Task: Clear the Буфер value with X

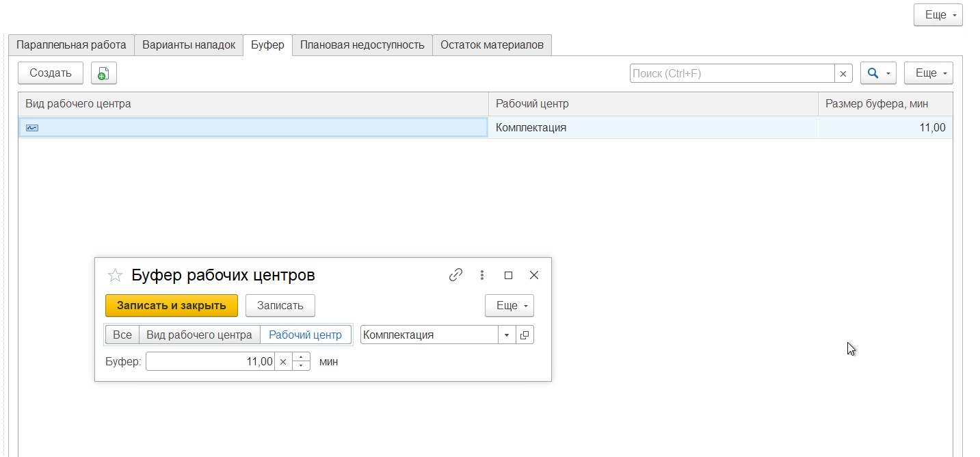Action: point(283,361)
